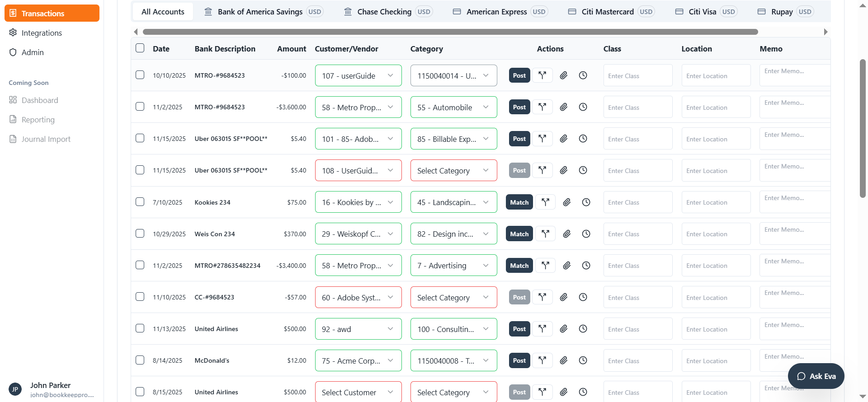Open the '58 - Metro Prop...' customer dropdown for MTRO-#9684523
868x402 pixels.
[x=358, y=108]
